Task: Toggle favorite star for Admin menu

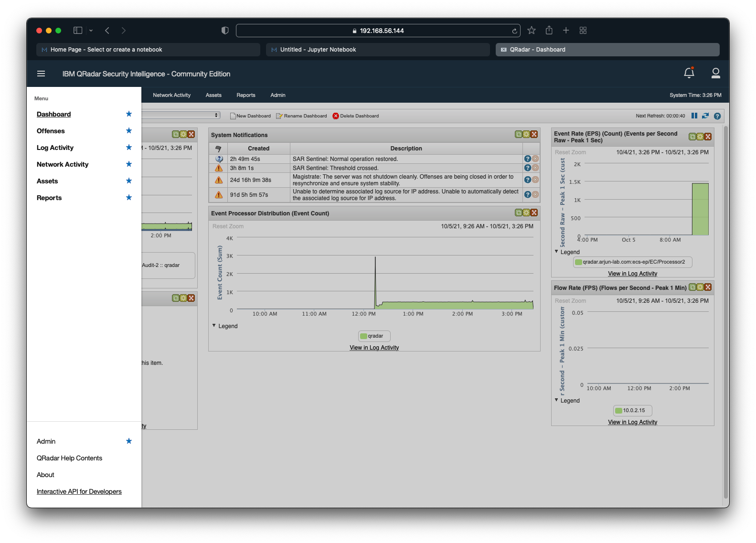Action: (x=128, y=441)
